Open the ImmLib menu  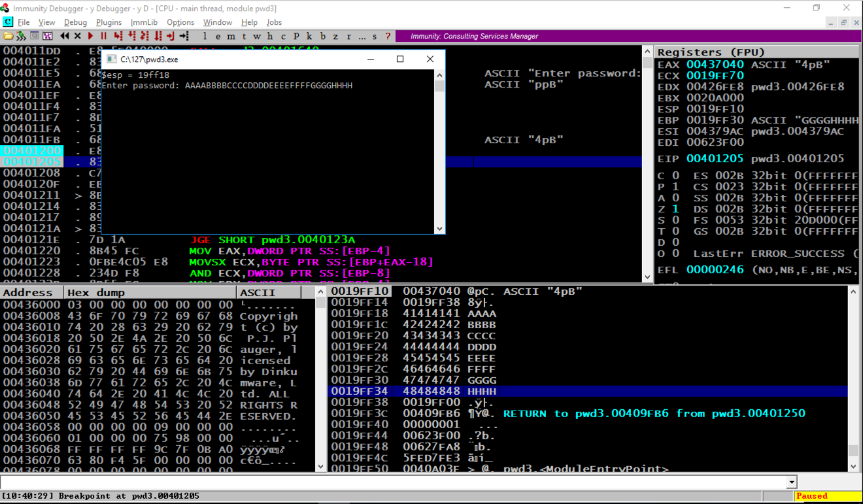point(144,22)
